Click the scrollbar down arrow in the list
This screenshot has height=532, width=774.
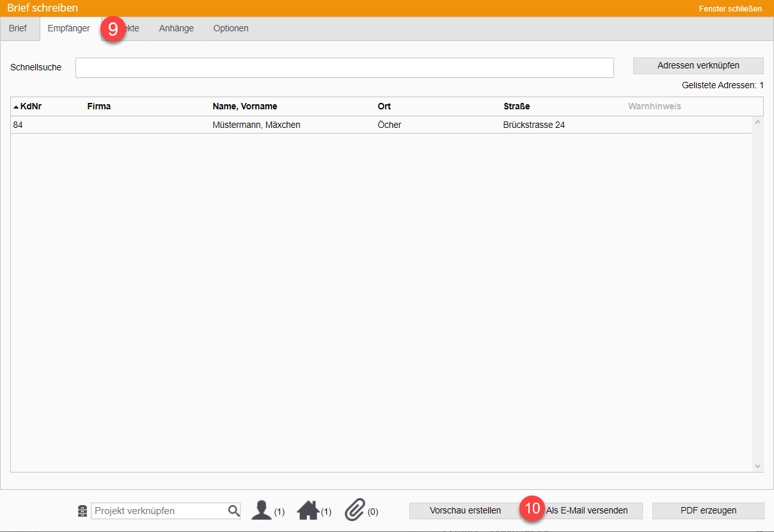click(758, 467)
